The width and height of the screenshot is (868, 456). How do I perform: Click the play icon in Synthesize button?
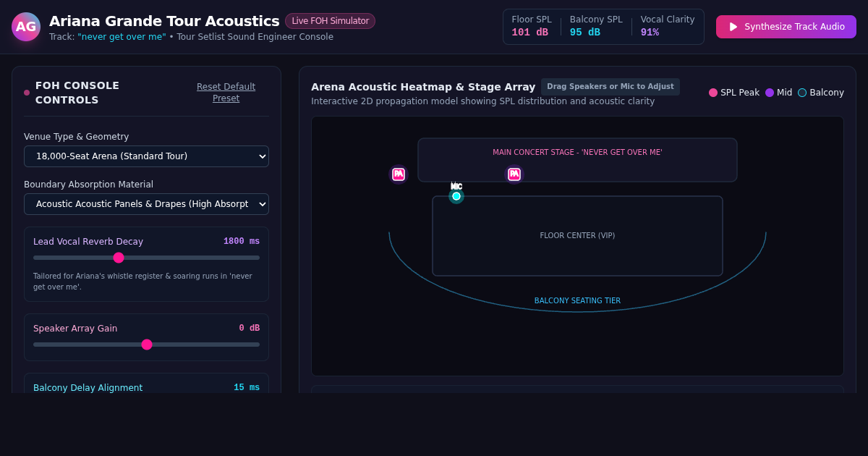tap(733, 27)
